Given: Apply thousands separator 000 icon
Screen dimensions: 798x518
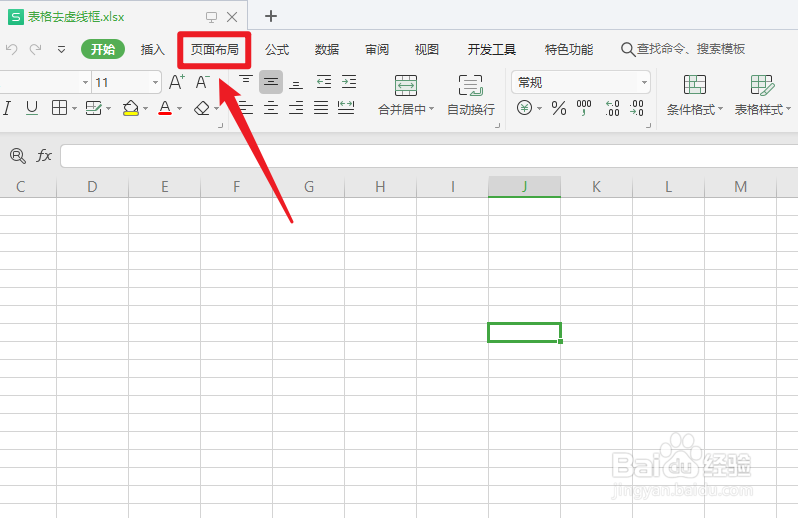Looking at the screenshot, I should coord(584,108).
